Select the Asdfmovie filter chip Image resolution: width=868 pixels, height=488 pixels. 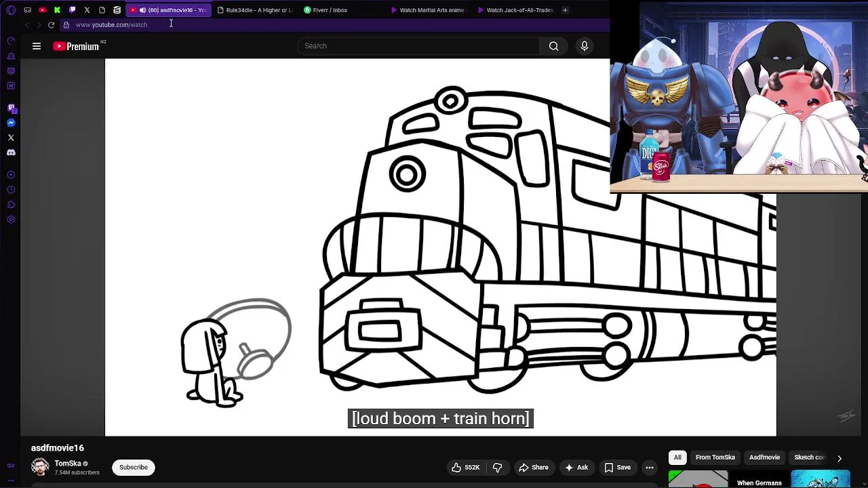pyautogui.click(x=764, y=457)
